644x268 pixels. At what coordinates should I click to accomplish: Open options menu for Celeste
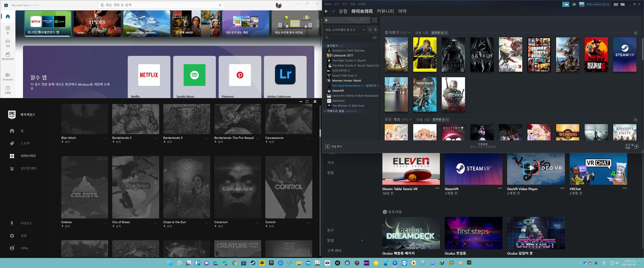click(105, 223)
